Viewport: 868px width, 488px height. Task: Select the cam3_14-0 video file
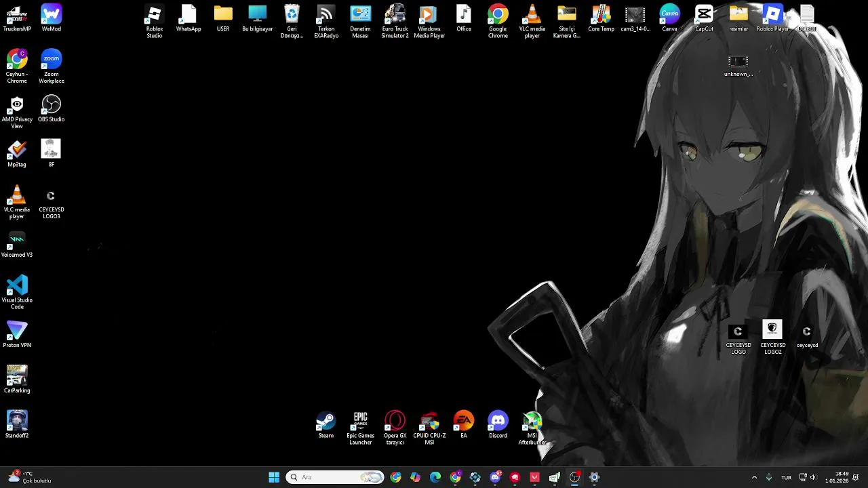635,18
